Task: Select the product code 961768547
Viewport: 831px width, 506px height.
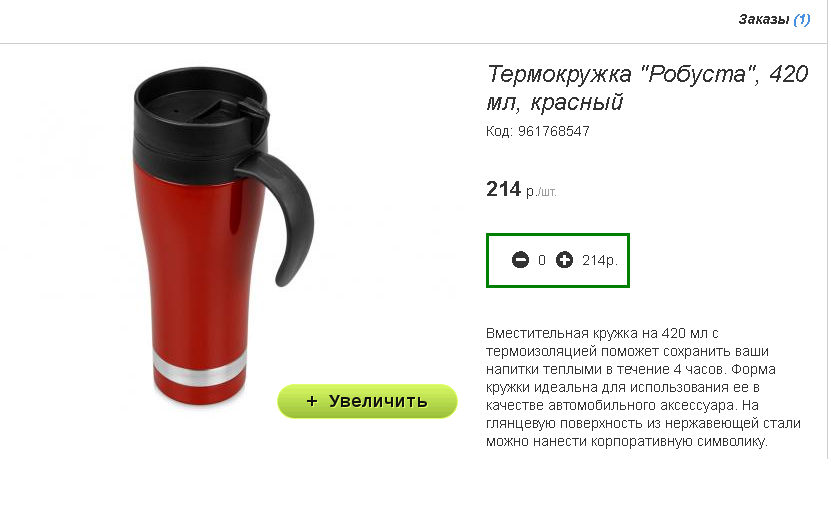Action: 553,131
